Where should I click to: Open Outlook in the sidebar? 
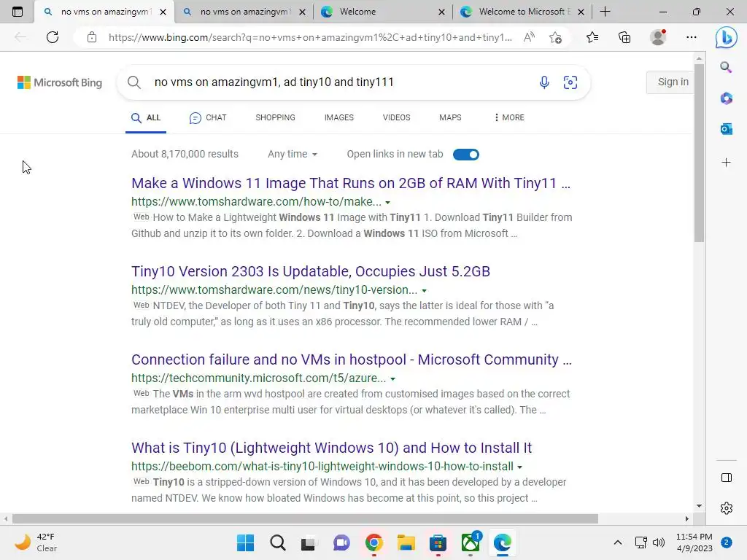(726, 129)
